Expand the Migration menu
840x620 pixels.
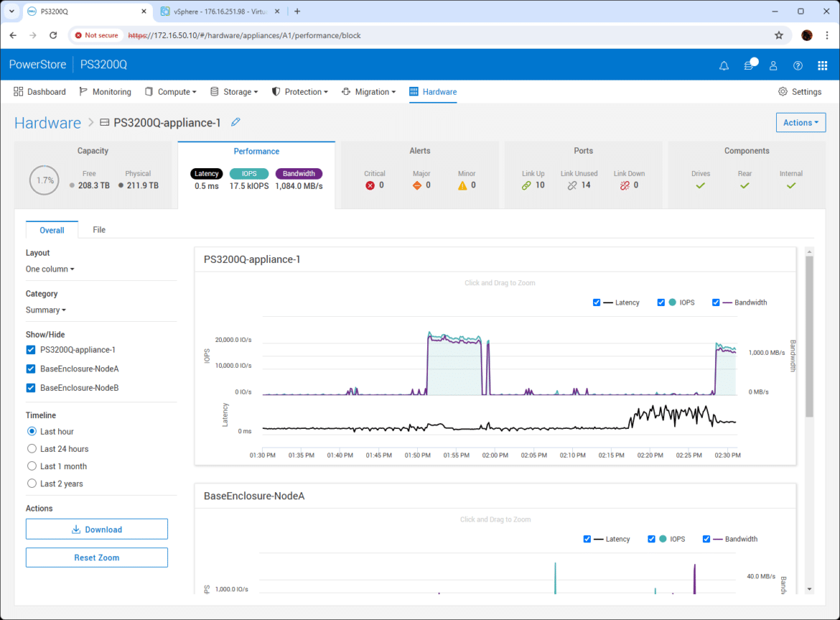(368, 92)
